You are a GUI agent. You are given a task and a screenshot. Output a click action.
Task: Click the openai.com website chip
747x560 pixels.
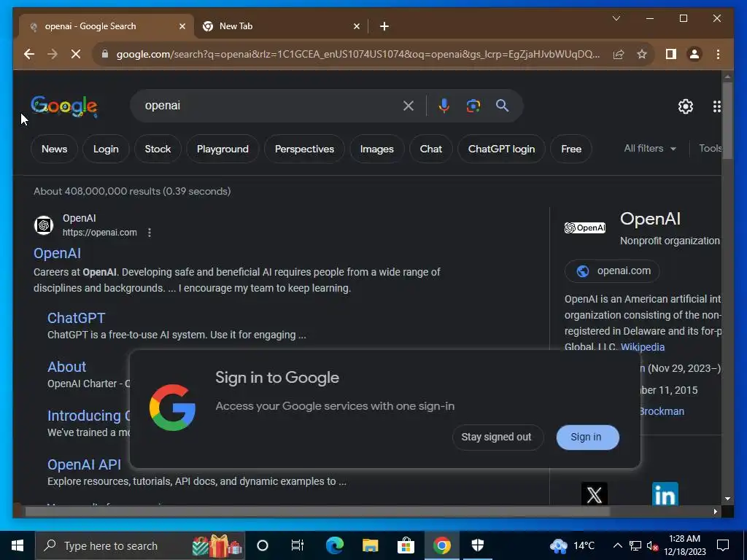[612, 271]
